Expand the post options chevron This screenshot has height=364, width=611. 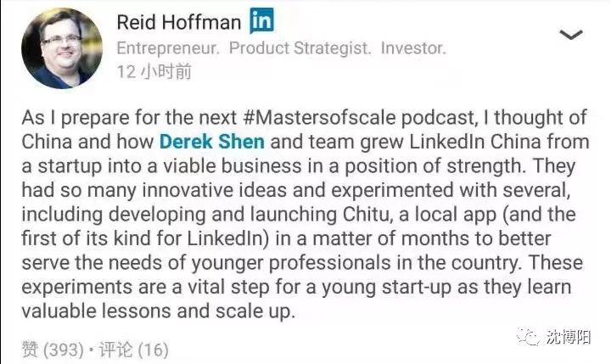pos(571,35)
